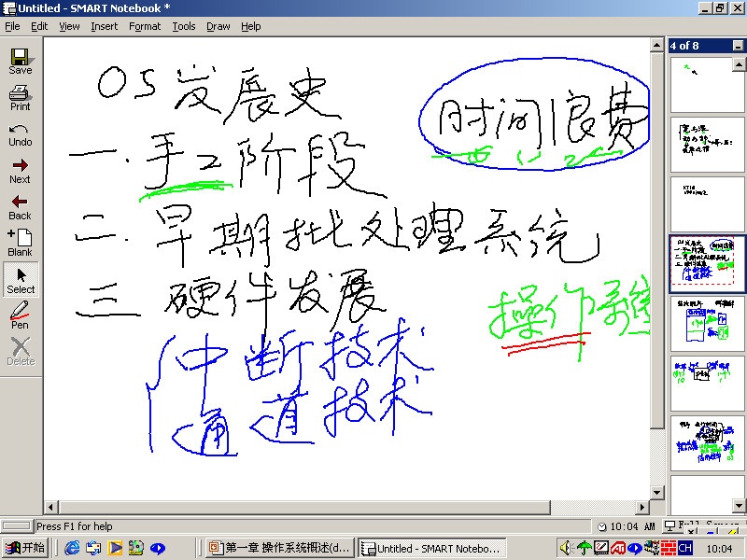Activate the Select arrow tool
The image size is (747, 560).
[21, 280]
